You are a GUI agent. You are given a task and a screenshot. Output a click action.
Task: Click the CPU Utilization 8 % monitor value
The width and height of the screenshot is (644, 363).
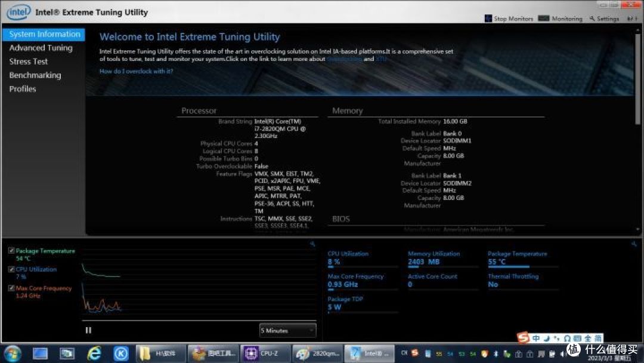pos(333,262)
